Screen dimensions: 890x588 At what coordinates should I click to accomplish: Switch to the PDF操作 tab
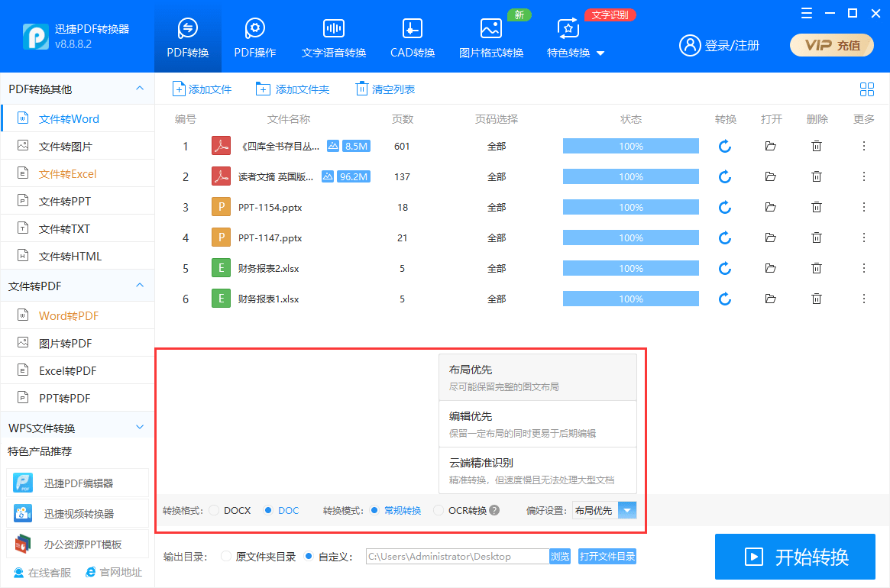point(255,37)
